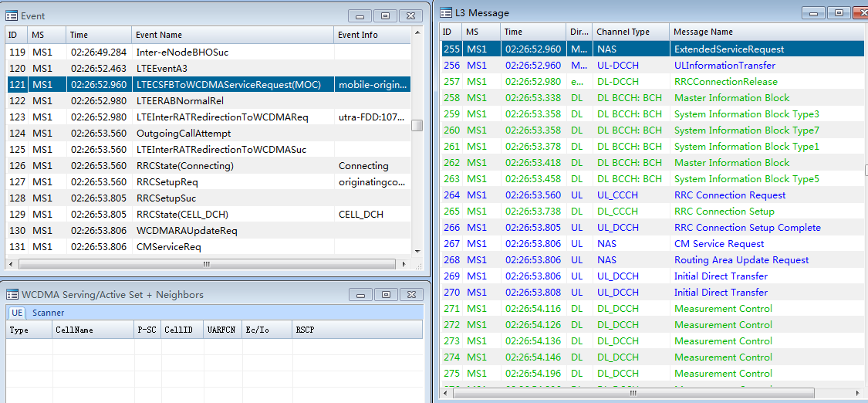Sort Event list by Event Name column

(x=233, y=34)
